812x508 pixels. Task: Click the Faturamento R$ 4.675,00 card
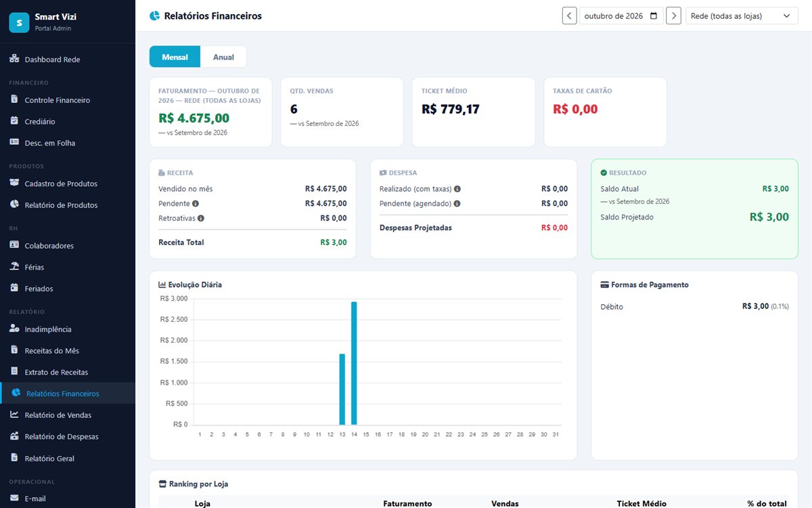point(210,112)
